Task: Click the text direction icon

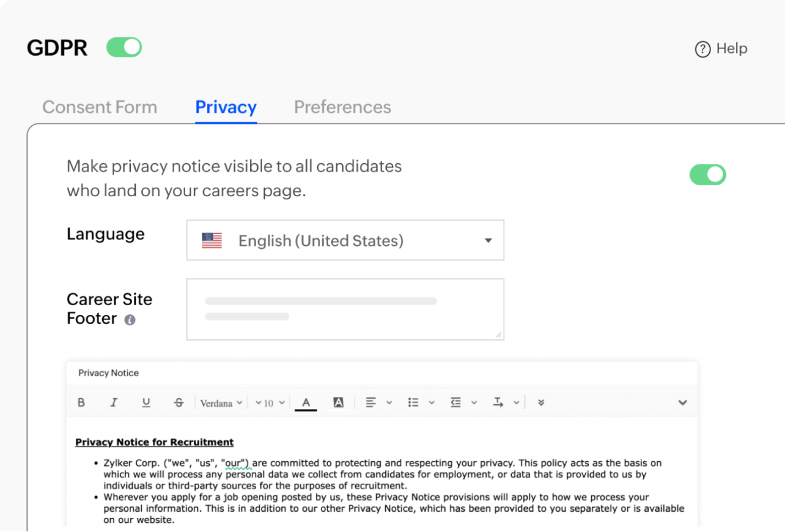Action: (x=498, y=402)
